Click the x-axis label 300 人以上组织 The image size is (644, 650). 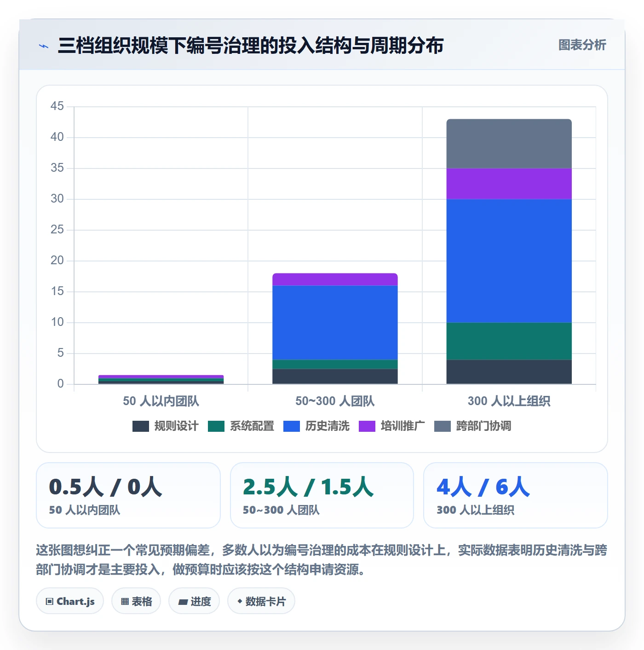pos(509,401)
